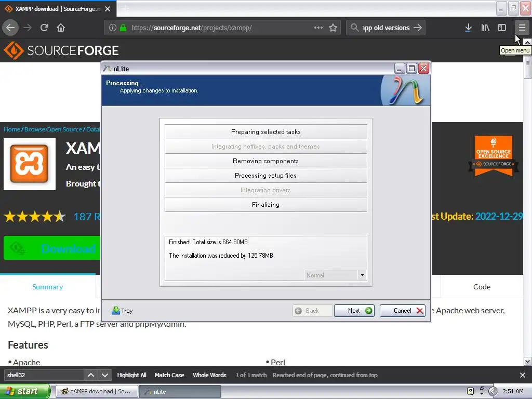Click the search box with old versions text
Image resolution: width=532 pixels, height=399 pixels.
point(386,28)
